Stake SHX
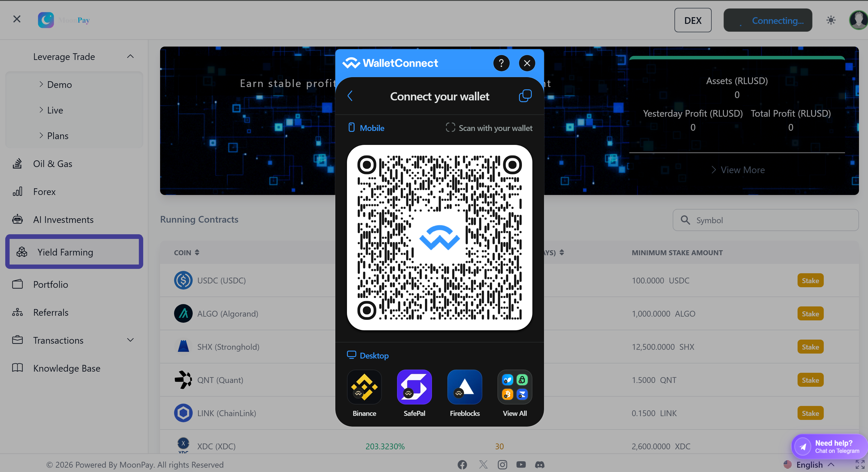 pyautogui.click(x=810, y=347)
